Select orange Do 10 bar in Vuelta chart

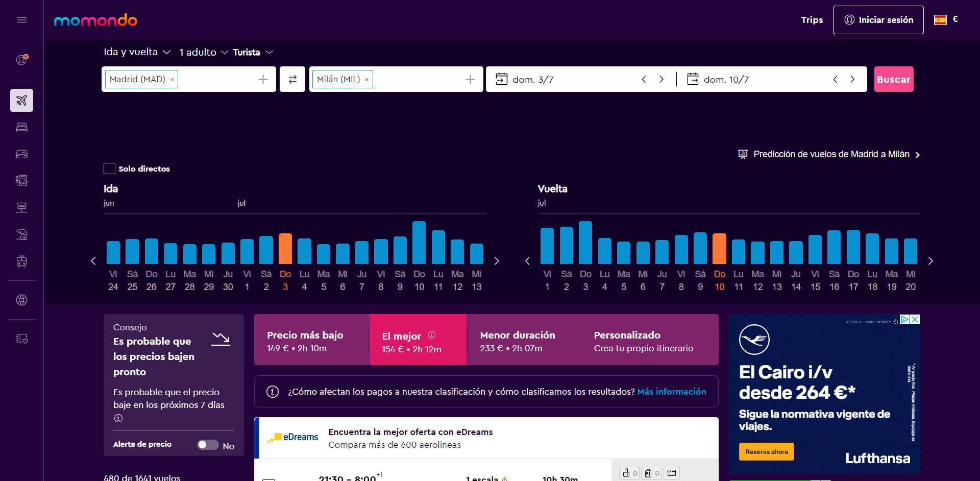pos(719,249)
